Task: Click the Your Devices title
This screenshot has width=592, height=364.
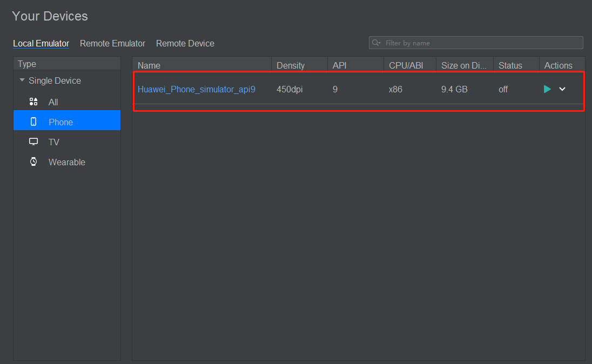Action: click(50, 16)
